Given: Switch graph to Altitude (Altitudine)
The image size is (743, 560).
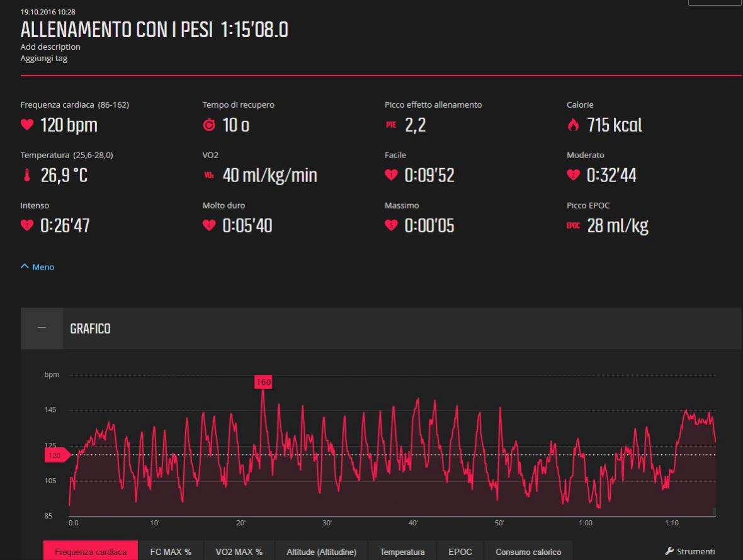Looking at the screenshot, I should (322, 552).
